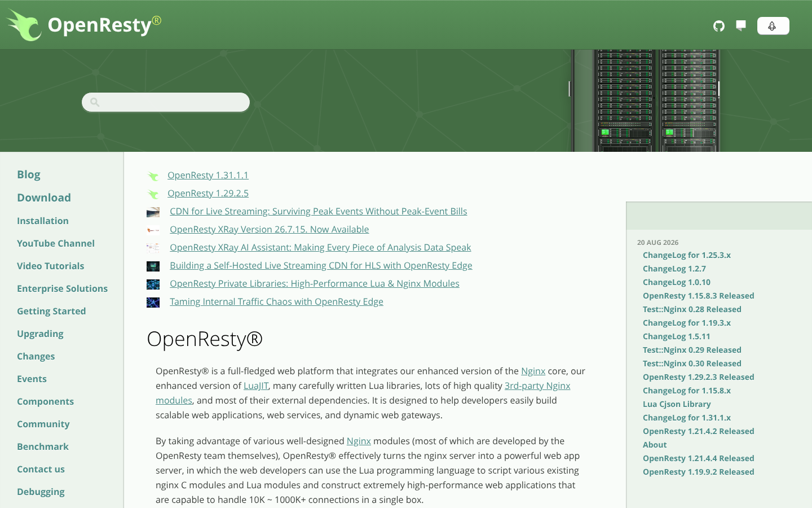Go to Download in the sidebar
812x508 pixels.
coord(44,198)
